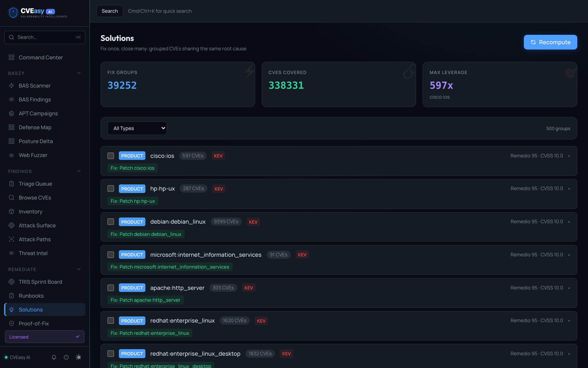Viewport: 588px width, 368px height.
Task: Click the Command Center grid icon
Action: click(11, 58)
